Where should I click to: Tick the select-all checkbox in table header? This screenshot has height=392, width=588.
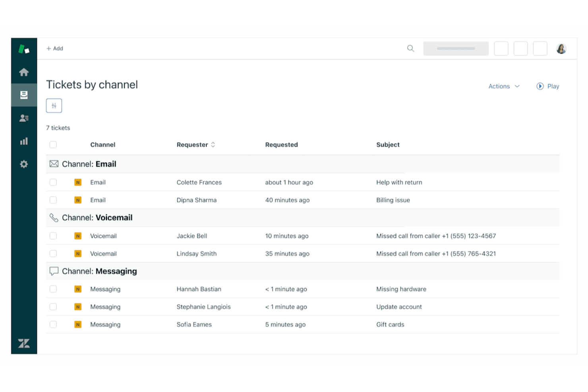[53, 145]
